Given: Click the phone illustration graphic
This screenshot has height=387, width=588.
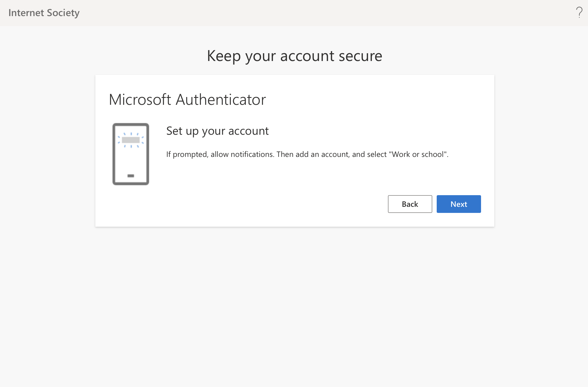Looking at the screenshot, I should [131, 154].
